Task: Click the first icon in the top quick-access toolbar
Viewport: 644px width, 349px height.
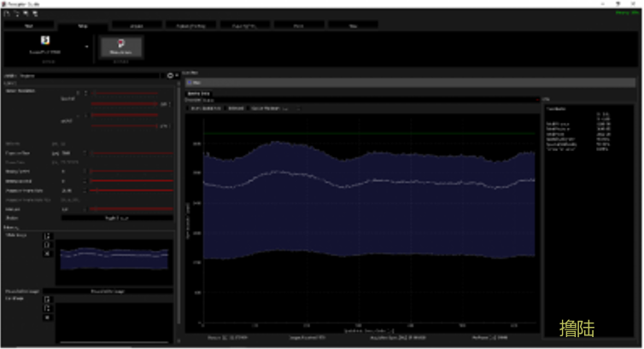Action: tap(7, 14)
